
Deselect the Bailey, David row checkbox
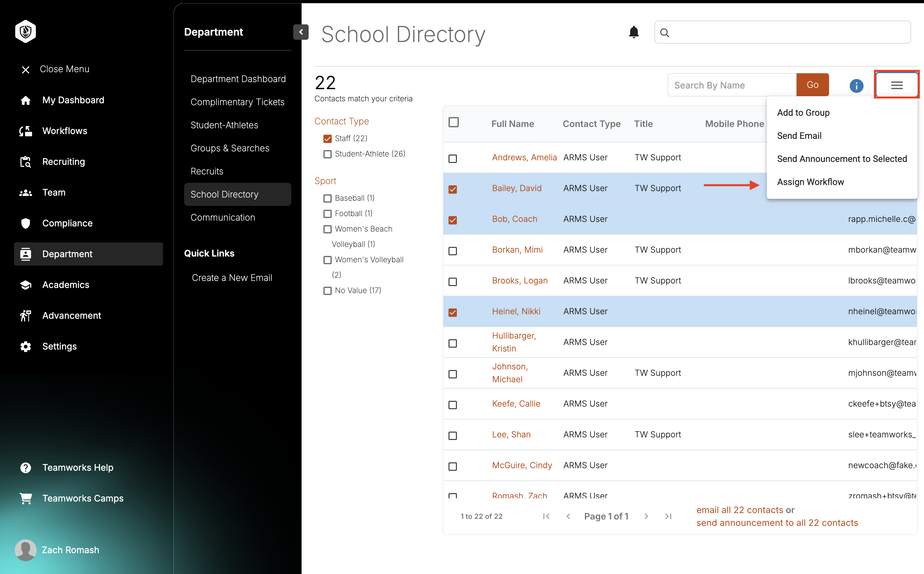coord(453,189)
